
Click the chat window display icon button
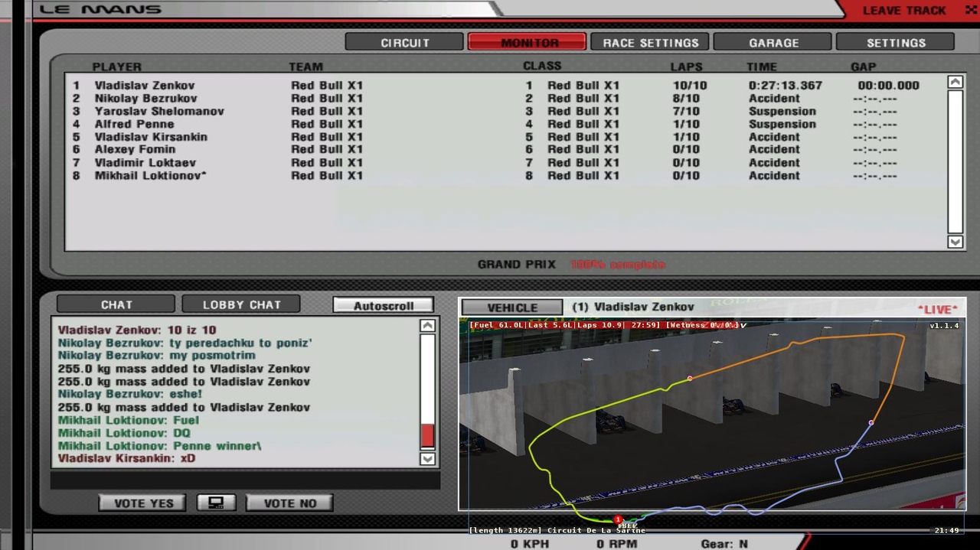pos(216,503)
